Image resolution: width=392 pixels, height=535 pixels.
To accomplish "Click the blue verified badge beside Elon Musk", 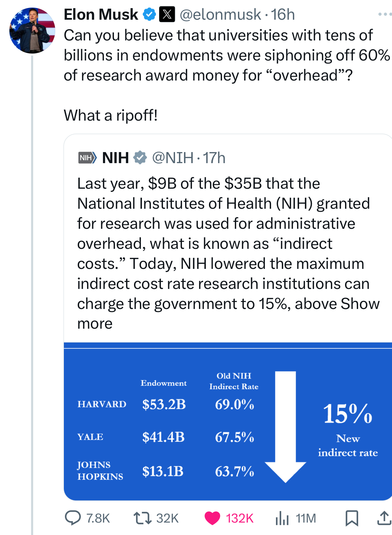I will [149, 15].
